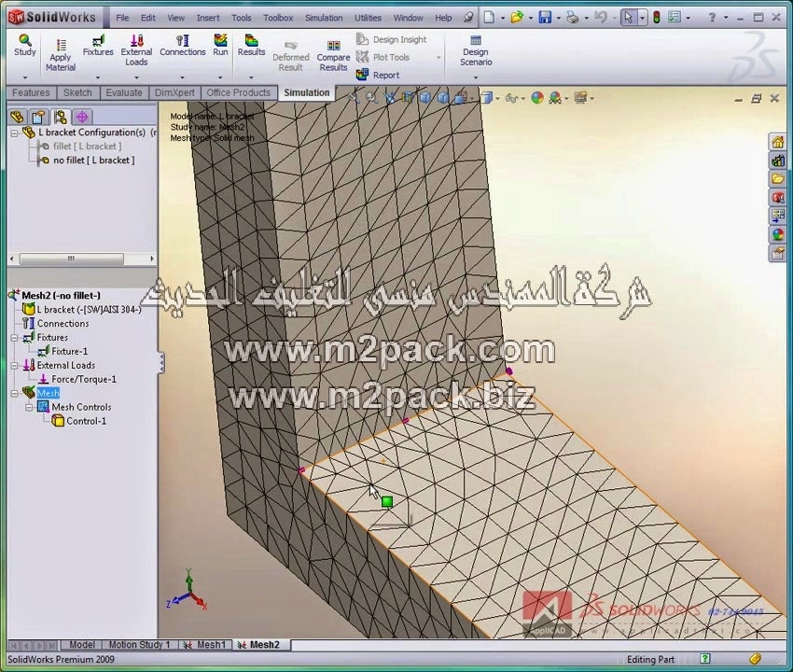793x672 pixels.
Task: Open the View Settings monitor icon
Action: pyautogui.click(x=580, y=98)
